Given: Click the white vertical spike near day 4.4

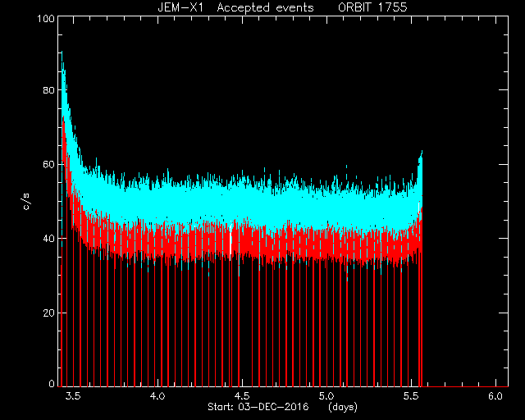Looking at the screenshot, I should [231, 240].
